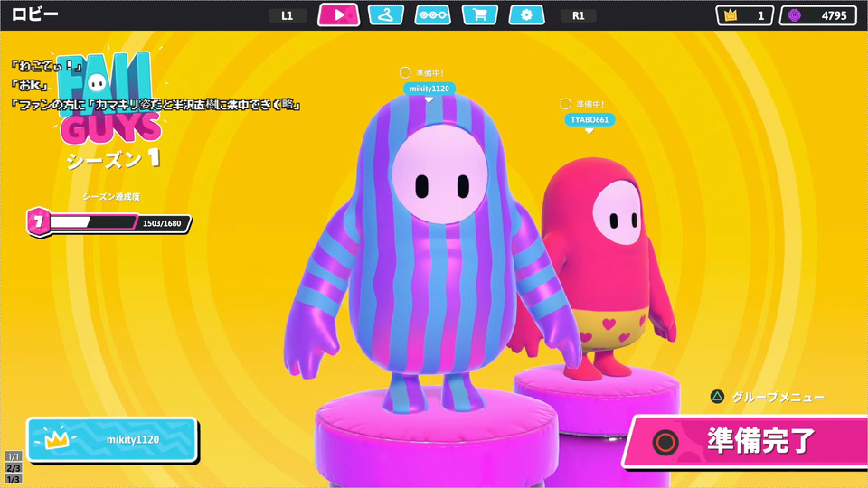This screenshot has width=868, height=488.
Task: Click the triangle icon beside グループメニュー
Action: click(717, 397)
